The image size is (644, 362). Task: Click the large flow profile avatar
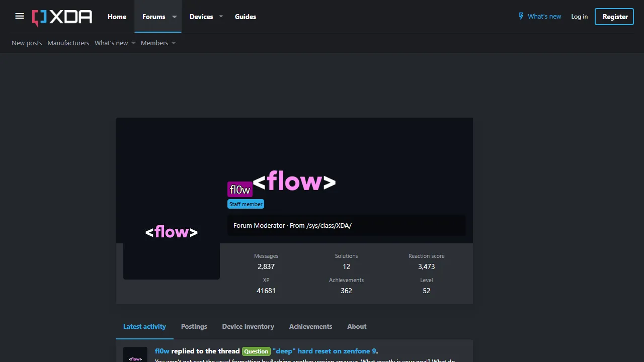pyautogui.click(x=171, y=232)
